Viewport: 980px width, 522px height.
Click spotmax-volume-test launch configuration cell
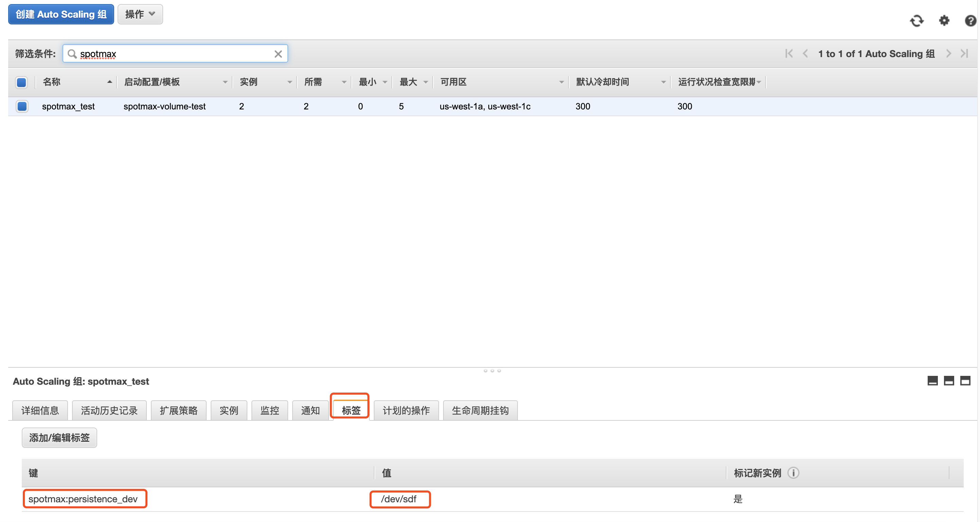[164, 106]
